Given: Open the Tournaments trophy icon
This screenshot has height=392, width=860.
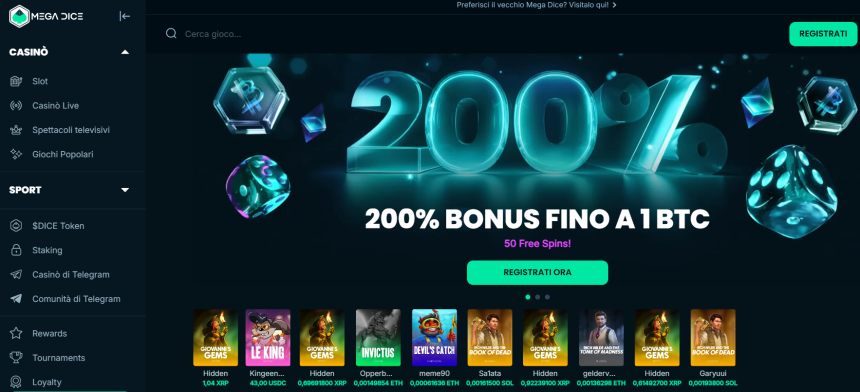Looking at the screenshot, I should pos(16,357).
